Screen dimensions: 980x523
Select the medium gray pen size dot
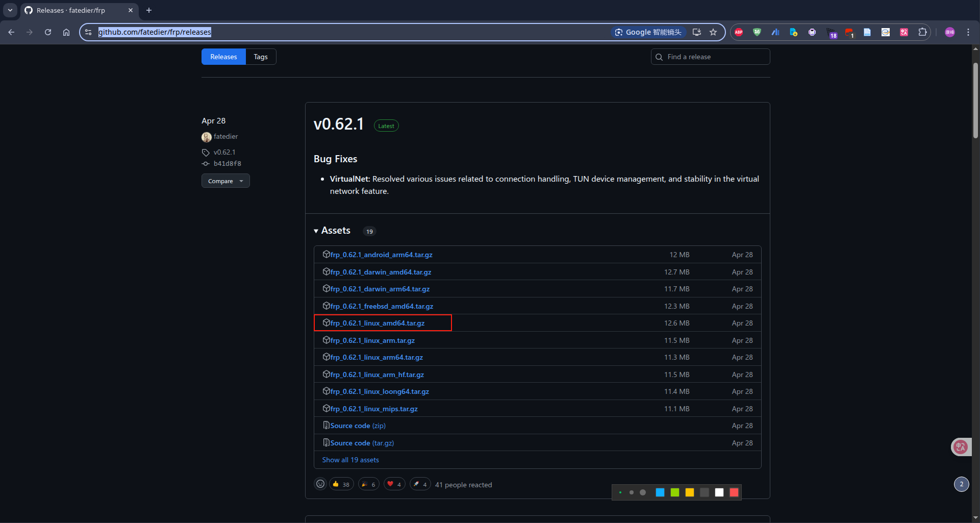coord(632,492)
